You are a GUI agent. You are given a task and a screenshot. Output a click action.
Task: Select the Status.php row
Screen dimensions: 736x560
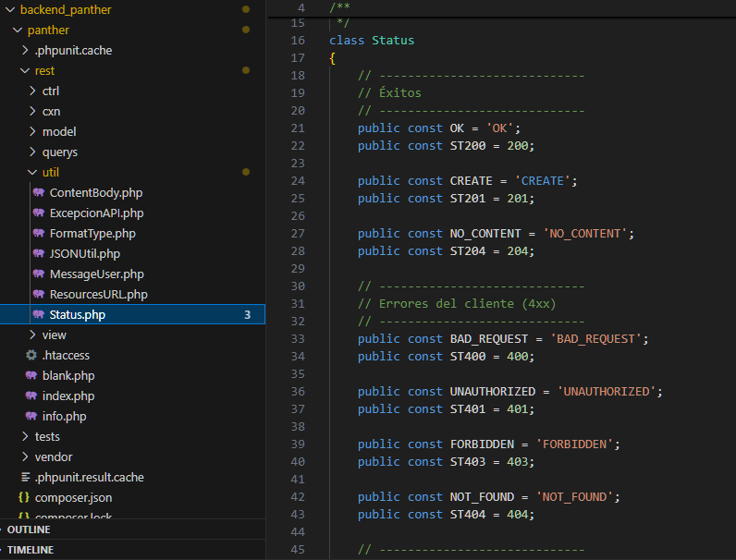(x=132, y=314)
